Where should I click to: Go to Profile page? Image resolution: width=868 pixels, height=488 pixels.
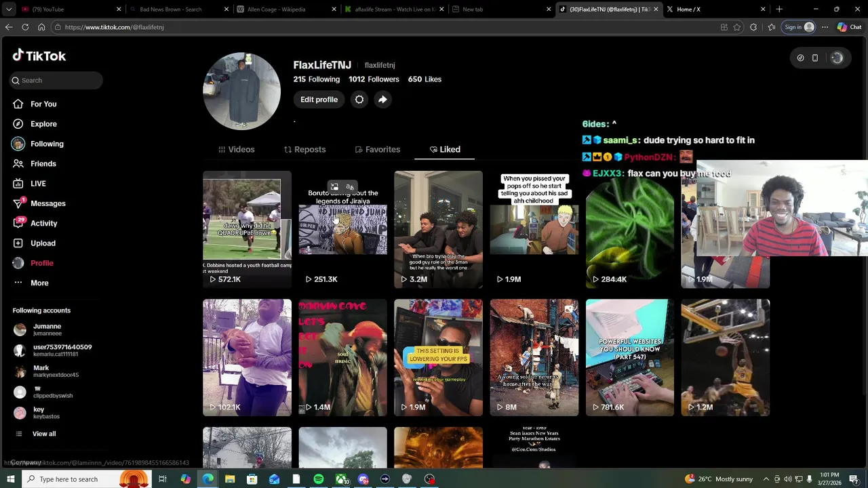coord(41,263)
